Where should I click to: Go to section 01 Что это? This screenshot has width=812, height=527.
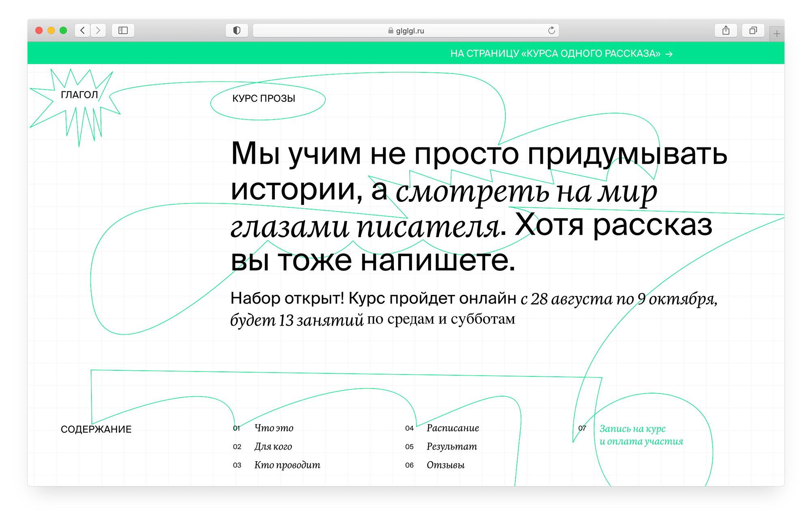274,428
